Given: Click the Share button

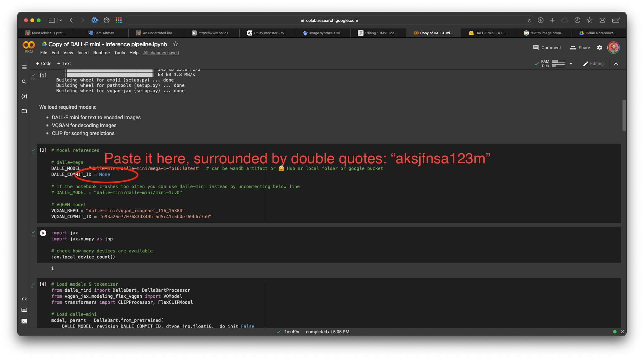Looking at the screenshot, I should pyautogui.click(x=580, y=48).
